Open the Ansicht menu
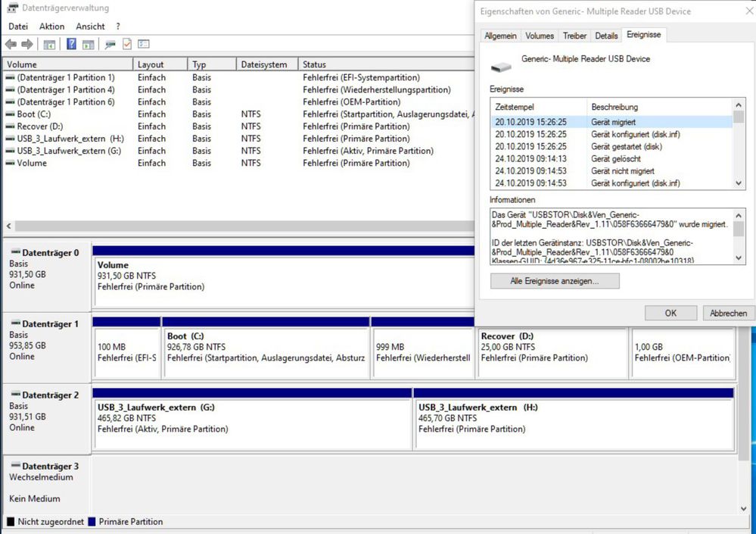756x534 pixels. pyautogui.click(x=90, y=27)
